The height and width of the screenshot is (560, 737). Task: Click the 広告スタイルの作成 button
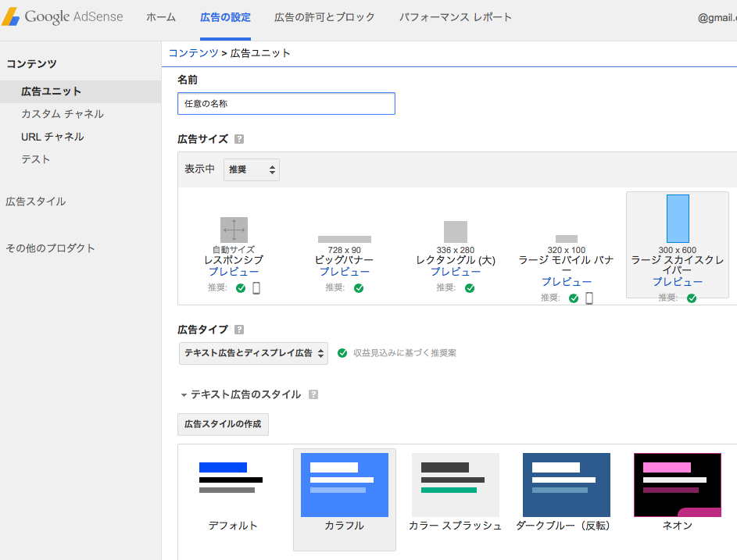(x=223, y=424)
